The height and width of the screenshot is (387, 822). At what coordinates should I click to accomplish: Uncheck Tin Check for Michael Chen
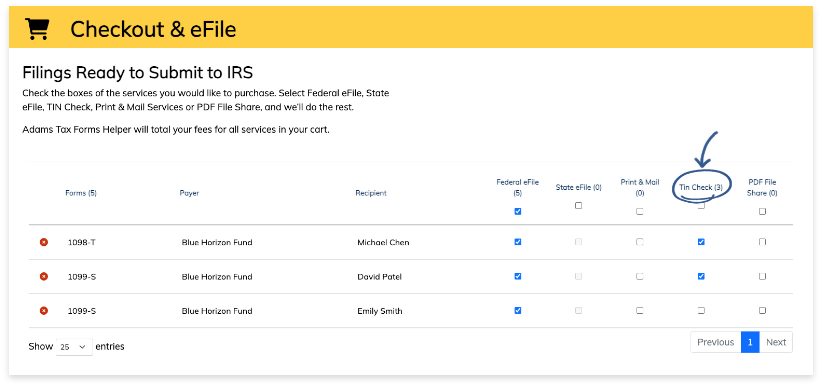pyautogui.click(x=701, y=242)
